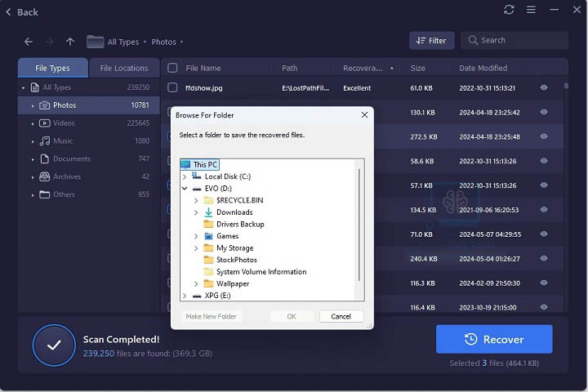Select the XPG (E:) drive icon
The width and height of the screenshot is (588, 392).
(197, 296)
